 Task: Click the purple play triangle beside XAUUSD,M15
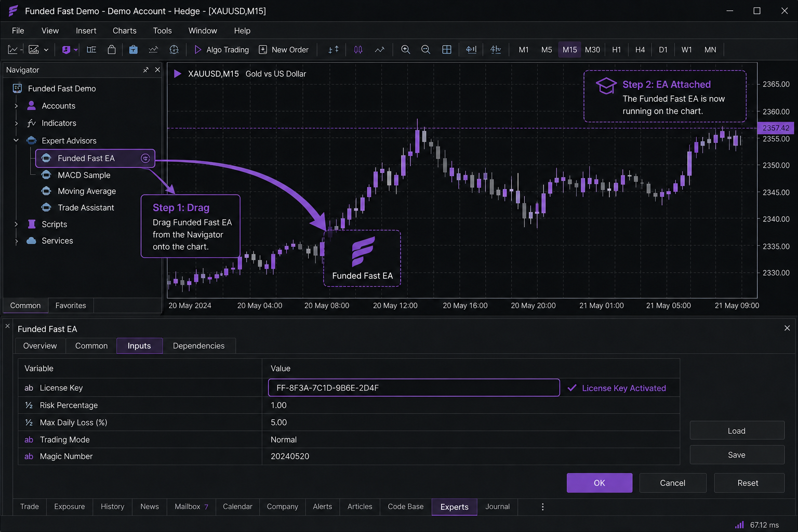click(178, 74)
